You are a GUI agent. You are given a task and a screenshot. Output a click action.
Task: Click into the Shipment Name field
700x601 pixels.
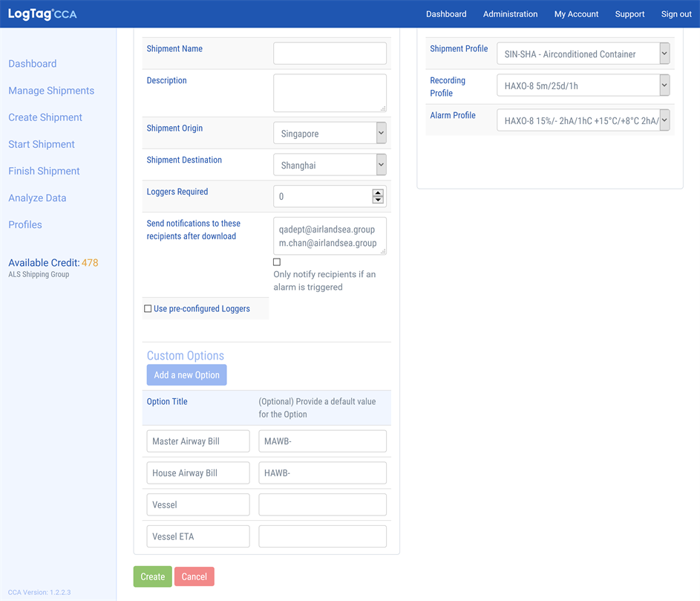(x=330, y=53)
